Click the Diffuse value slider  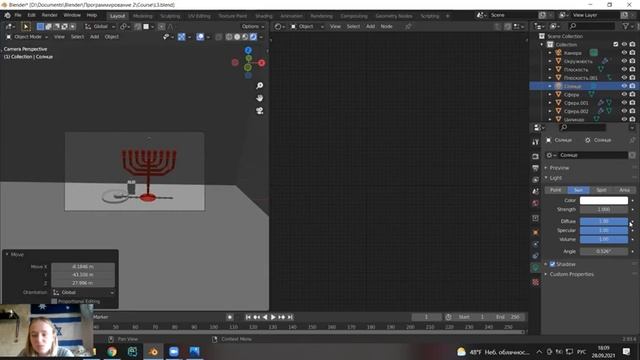604,221
